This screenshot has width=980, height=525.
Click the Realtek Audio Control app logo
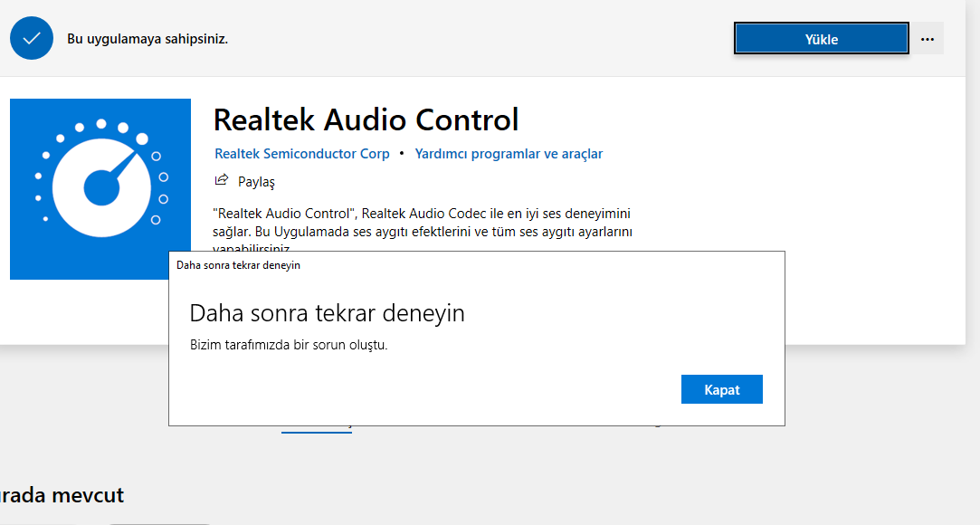click(x=100, y=189)
